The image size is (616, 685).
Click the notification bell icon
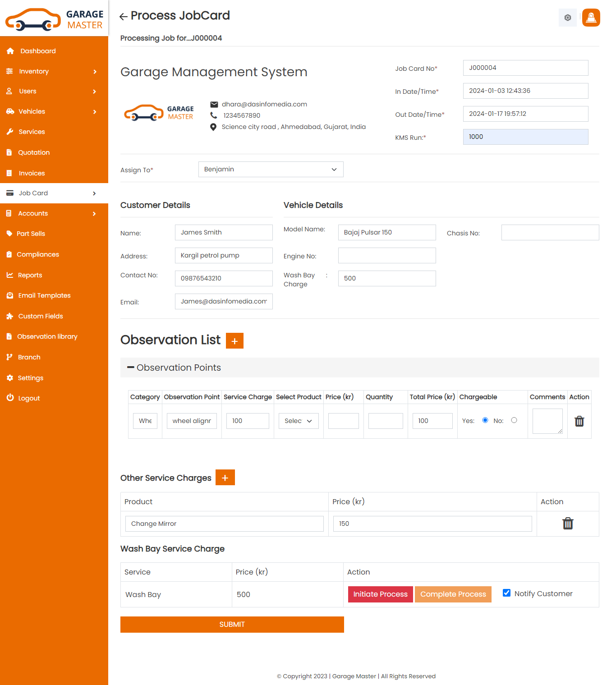(x=591, y=18)
